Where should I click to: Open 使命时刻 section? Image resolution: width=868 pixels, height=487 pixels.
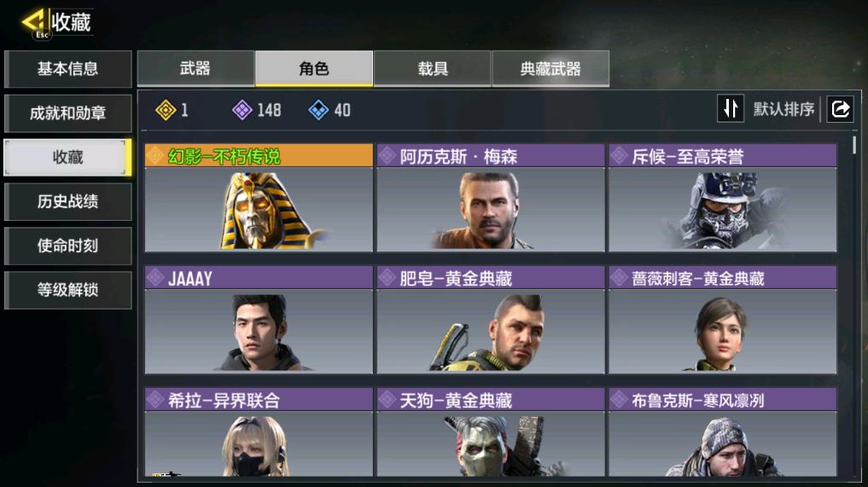click(x=68, y=246)
